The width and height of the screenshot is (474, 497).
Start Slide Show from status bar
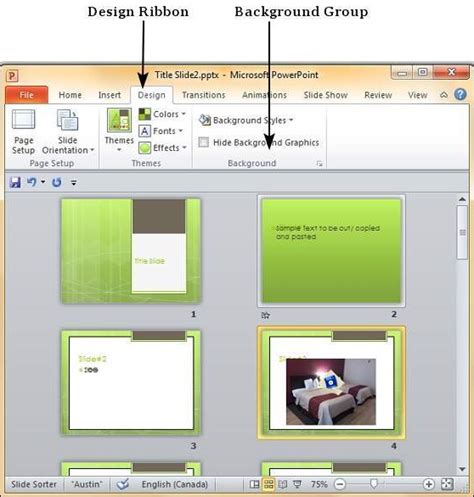(x=297, y=484)
